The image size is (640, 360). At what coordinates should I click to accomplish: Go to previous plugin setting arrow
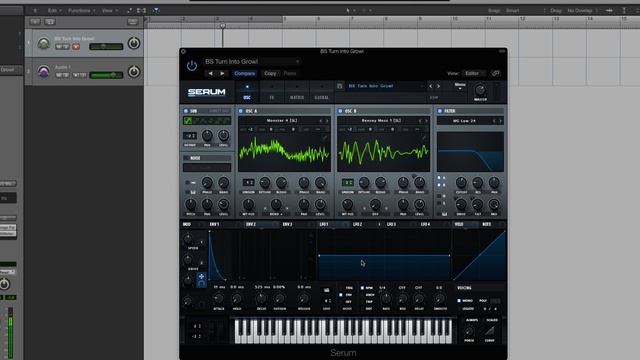pyautogui.click(x=211, y=73)
